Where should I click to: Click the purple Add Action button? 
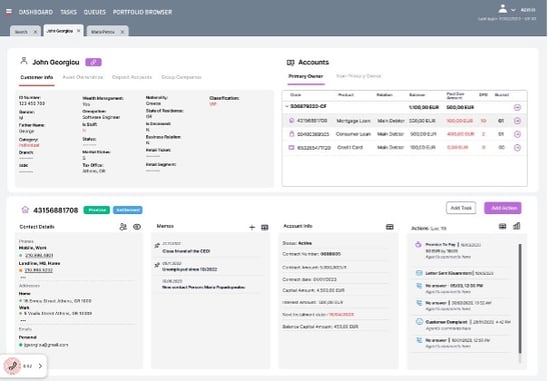[503, 208]
